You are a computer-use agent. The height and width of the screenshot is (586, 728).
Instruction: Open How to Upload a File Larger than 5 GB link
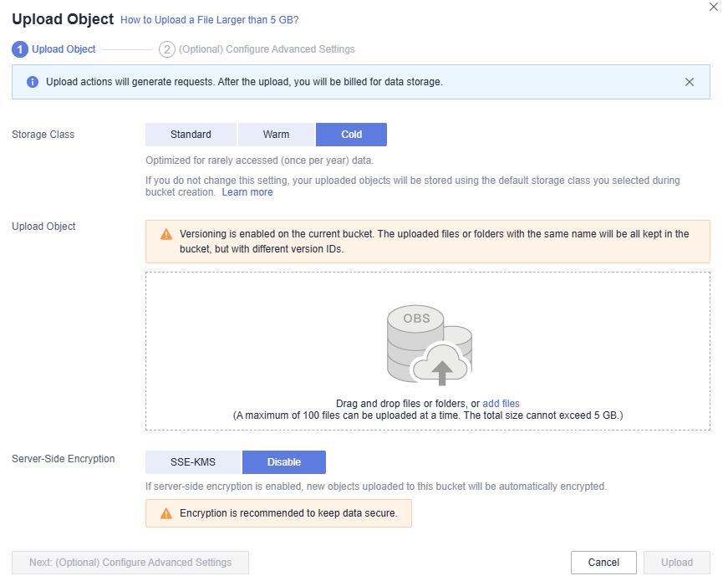[210, 20]
